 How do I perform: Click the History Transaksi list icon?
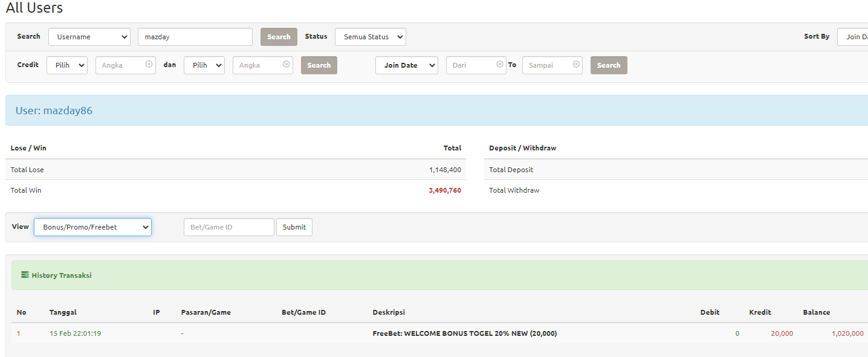25,275
